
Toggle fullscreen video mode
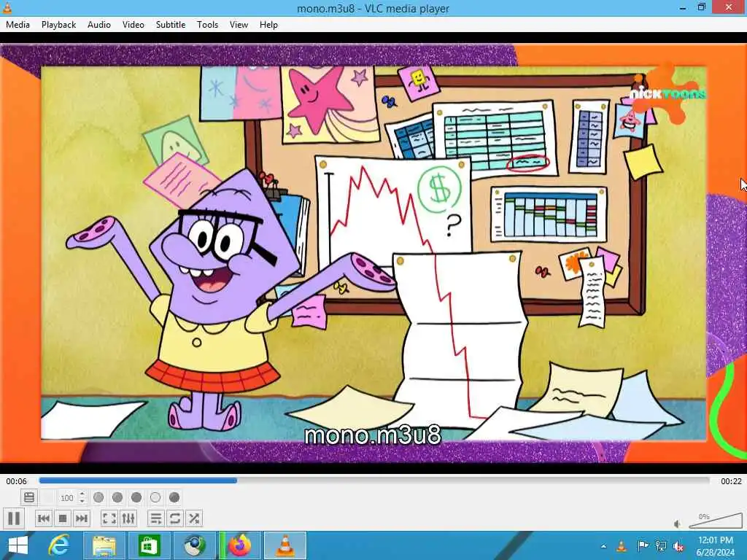109,518
